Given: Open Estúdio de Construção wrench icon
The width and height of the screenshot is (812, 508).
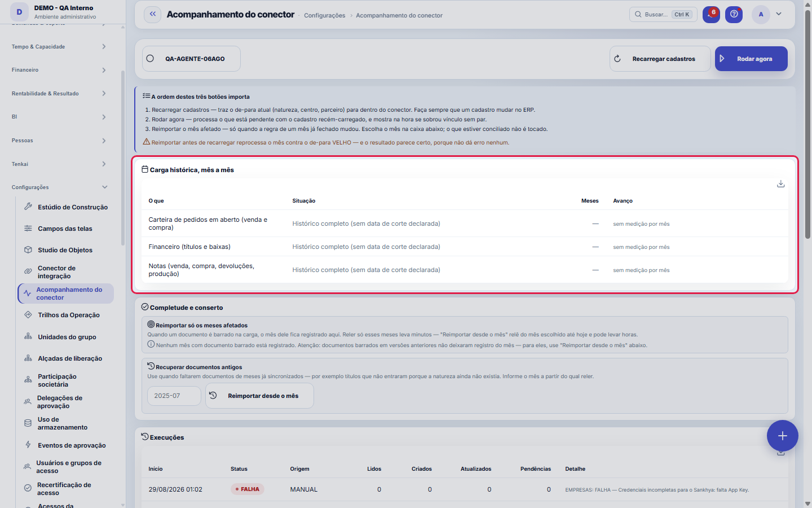Looking at the screenshot, I should point(28,207).
